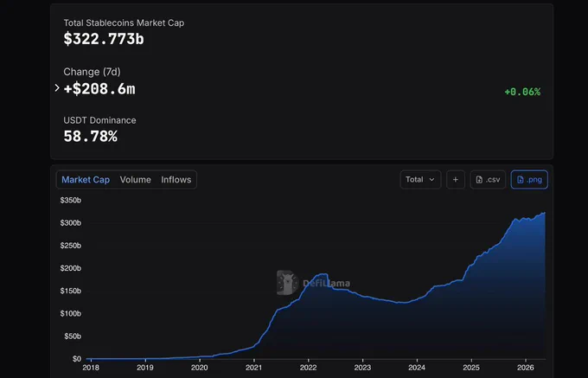Open the Total dropdown selector
Image resolution: width=588 pixels, height=378 pixels.
tap(420, 180)
